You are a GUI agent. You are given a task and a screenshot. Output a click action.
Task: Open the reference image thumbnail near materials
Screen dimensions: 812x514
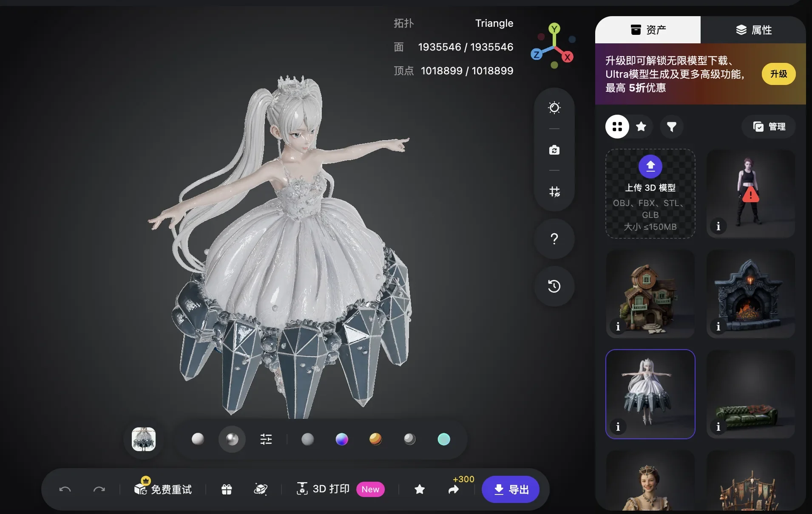pyautogui.click(x=144, y=439)
